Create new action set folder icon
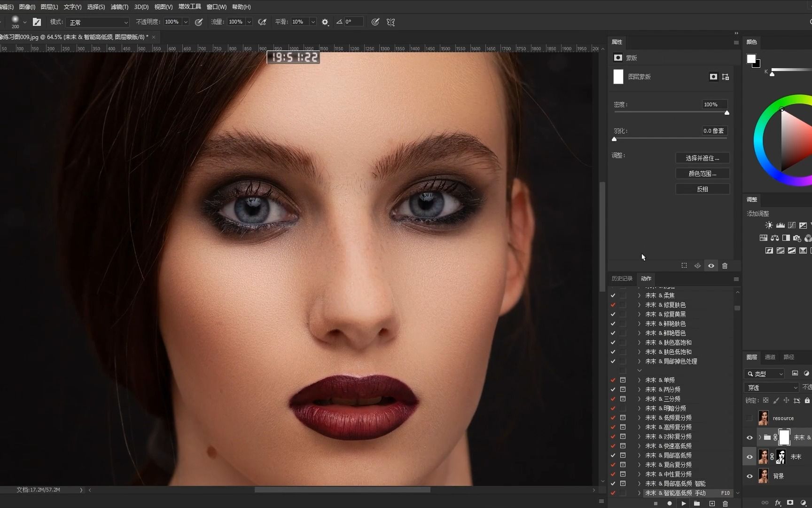Screen dimensions: 812x508 pos(697,503)
